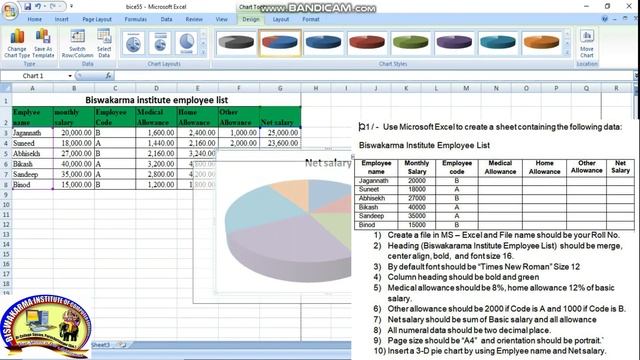The height and width of the screenshot is (360, 640).
Task: Open the Review tab
Action: [x=194, y=19]
